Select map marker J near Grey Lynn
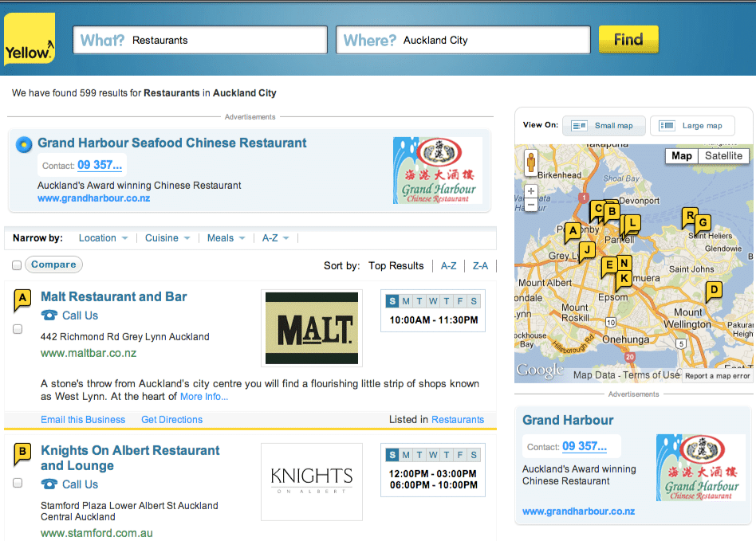756x541 pixels. [587, 250]
